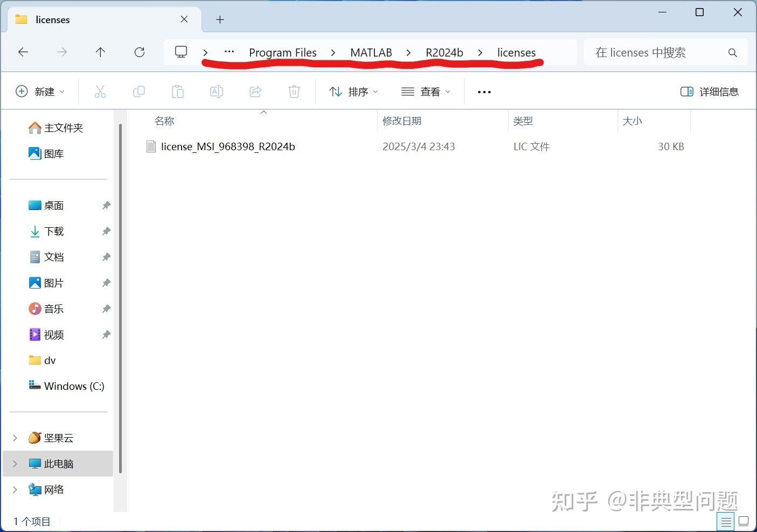Unpin 视频 using its pin icon

tap(106, 334)
